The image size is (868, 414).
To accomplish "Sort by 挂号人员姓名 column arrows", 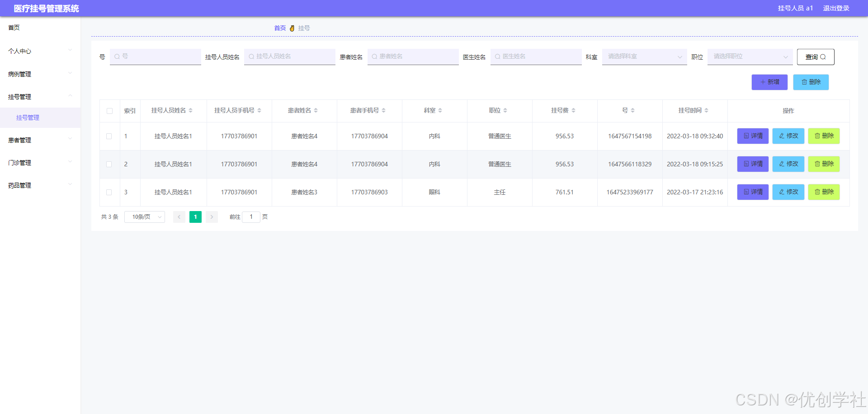I will (x=191, y=110).
